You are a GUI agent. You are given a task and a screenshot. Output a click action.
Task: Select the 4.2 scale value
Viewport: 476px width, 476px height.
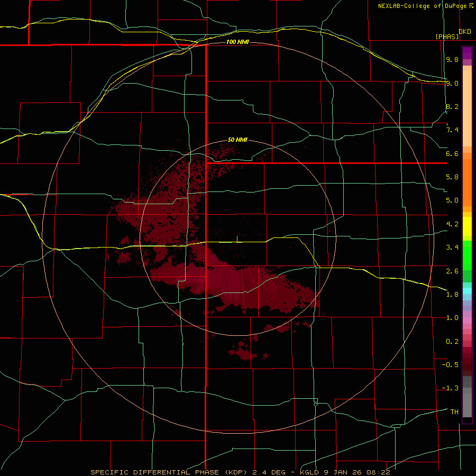click(452, 224)
